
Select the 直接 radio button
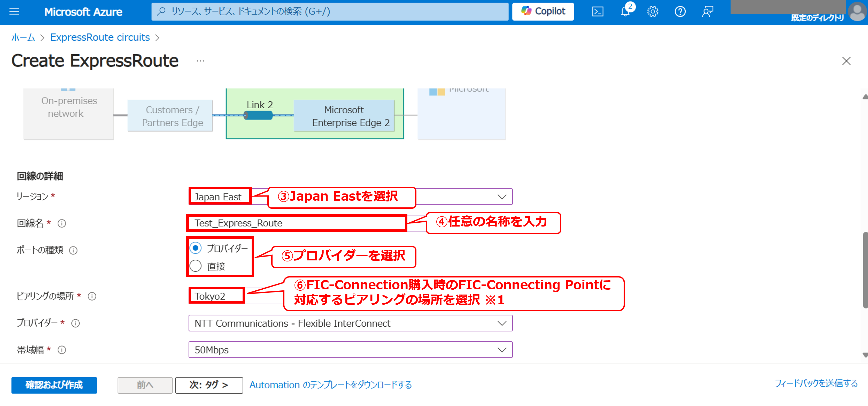pos(196,266)
